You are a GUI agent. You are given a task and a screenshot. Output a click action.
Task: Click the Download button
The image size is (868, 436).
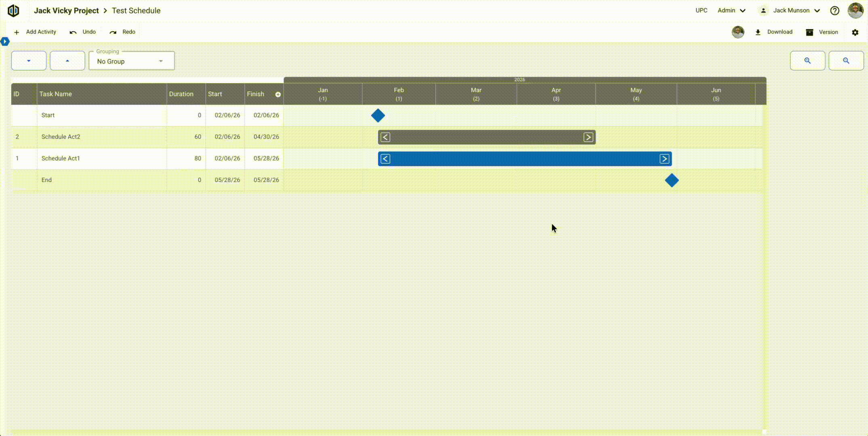(x=774, y=32)
